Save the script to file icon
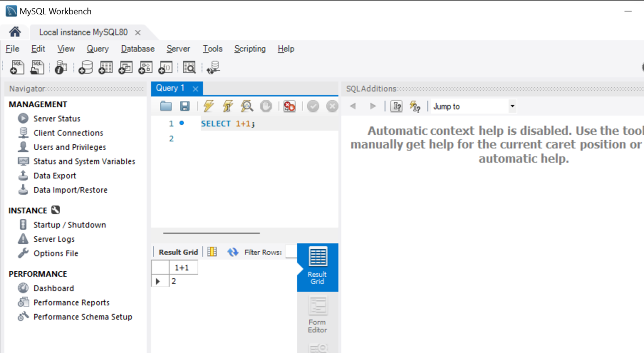The height and width of the screenshot is (353, 644). click(x=185, y=106)
